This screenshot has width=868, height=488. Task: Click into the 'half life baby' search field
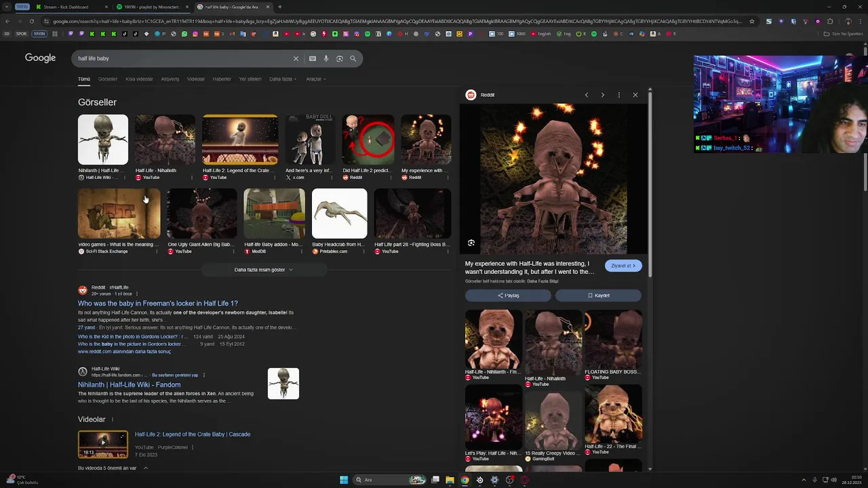[x=183, y=58]
